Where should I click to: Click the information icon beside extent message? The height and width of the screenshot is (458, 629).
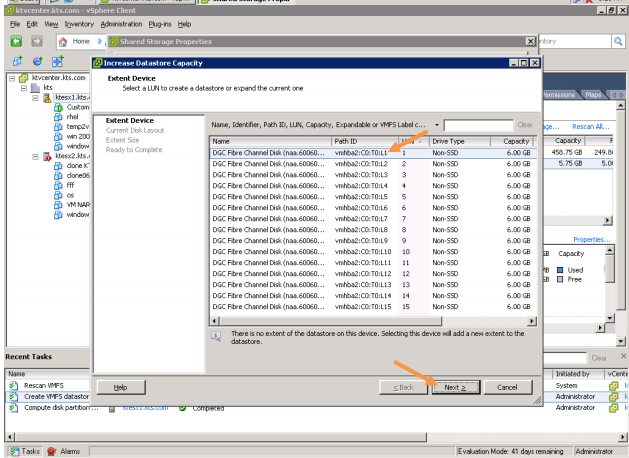[x=216, y=336]
